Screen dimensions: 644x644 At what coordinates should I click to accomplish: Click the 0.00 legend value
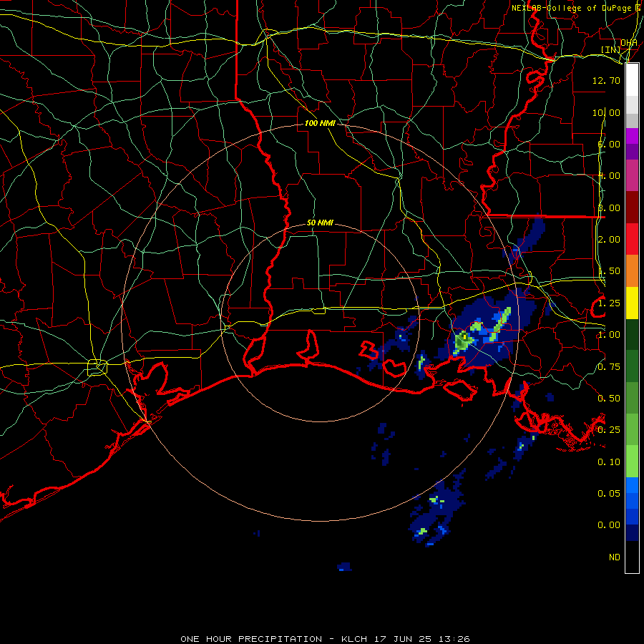(609, 525)
